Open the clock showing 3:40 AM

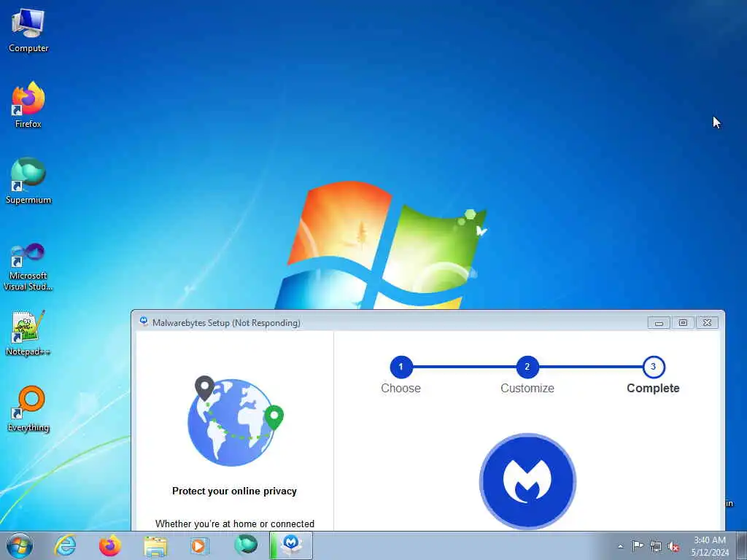pyautogui.click(x=710, y=546)
